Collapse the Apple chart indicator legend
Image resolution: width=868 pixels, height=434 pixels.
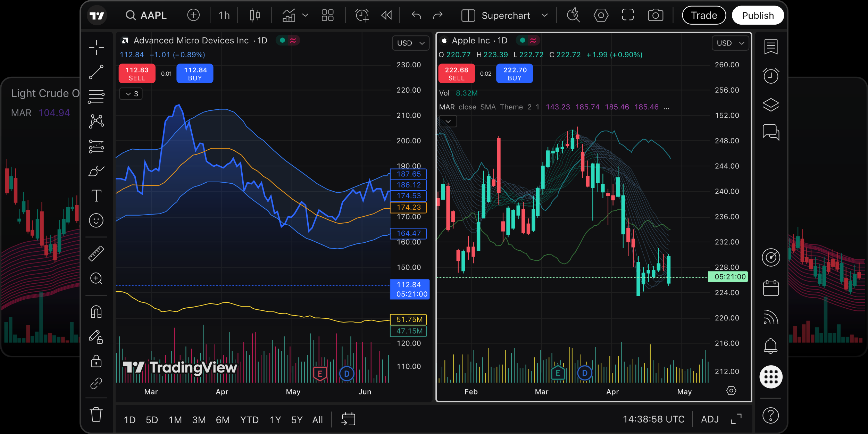(x=448, y=121)
